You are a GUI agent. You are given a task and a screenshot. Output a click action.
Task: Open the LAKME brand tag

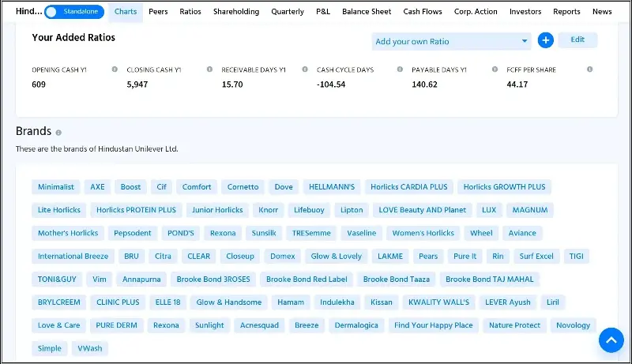click(x=389, y=256)
